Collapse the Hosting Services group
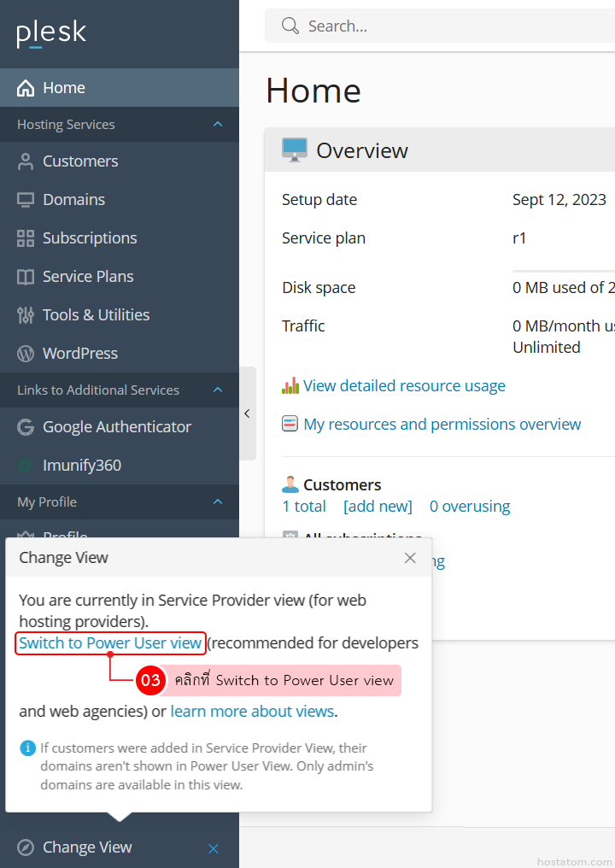The image size is (615, 868). (218, 125)
